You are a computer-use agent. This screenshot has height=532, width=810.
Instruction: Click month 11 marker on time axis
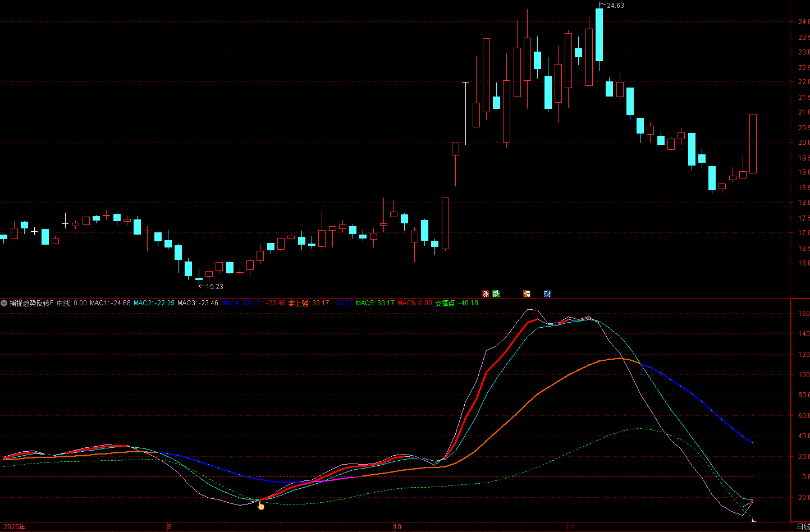[x=571, y=527]
